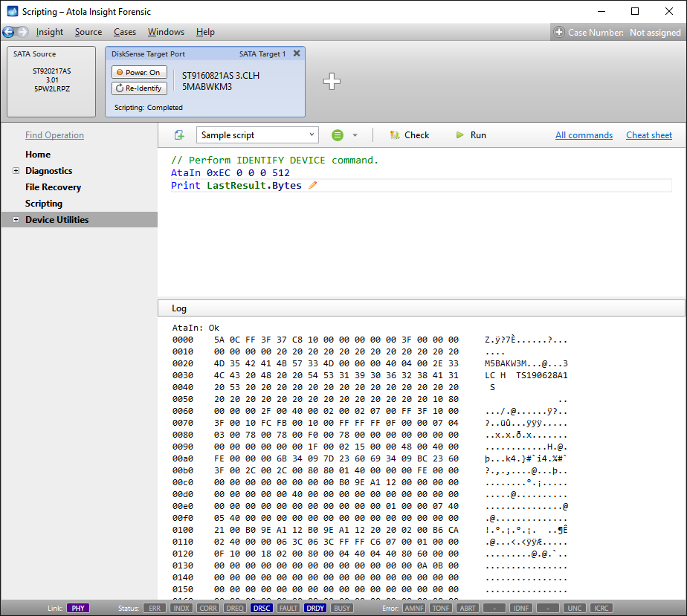Viewport: 687px width, 616px height.
Task: Click the DREQ status indicator
Action: click(235, 608)
